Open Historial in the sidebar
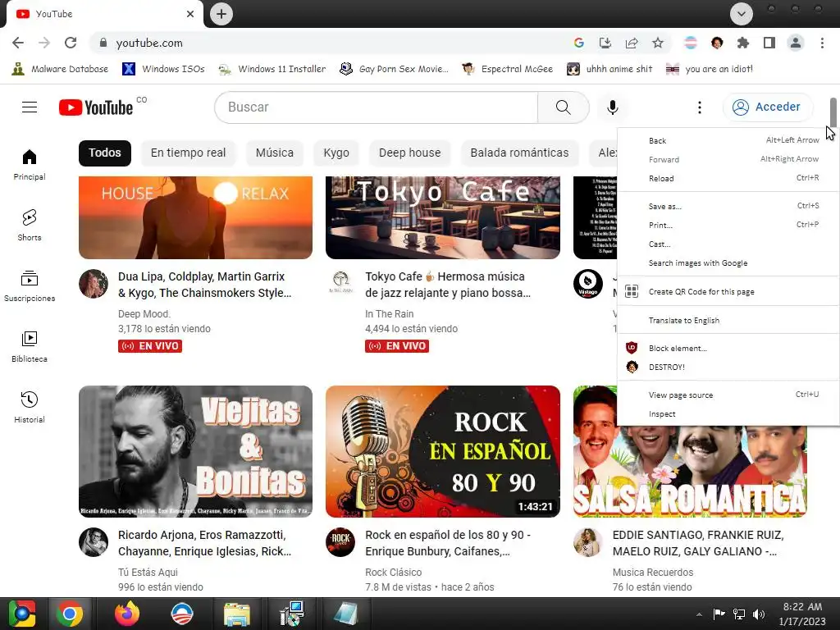This screenshot has width=840, height=630. pyautogui.click(x=30, y=407)
